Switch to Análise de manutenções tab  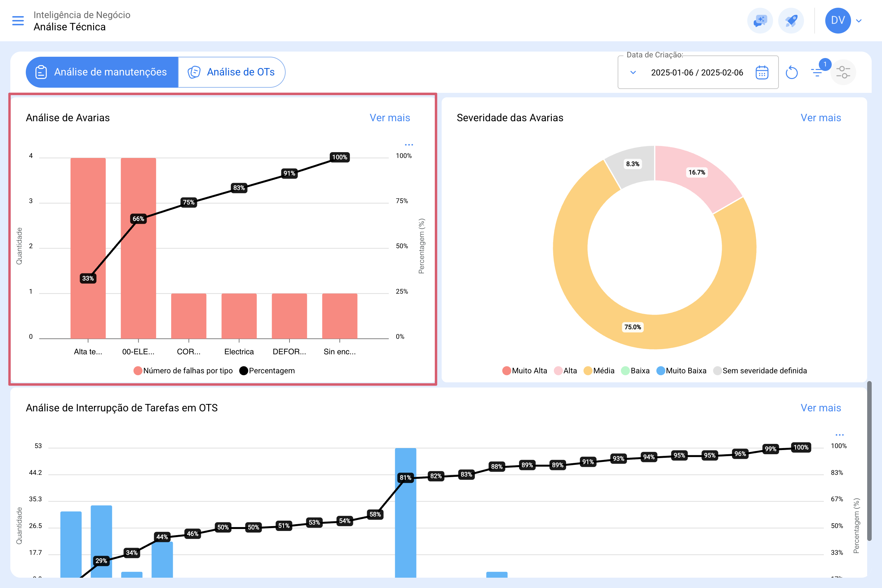(x=102, y=72)
